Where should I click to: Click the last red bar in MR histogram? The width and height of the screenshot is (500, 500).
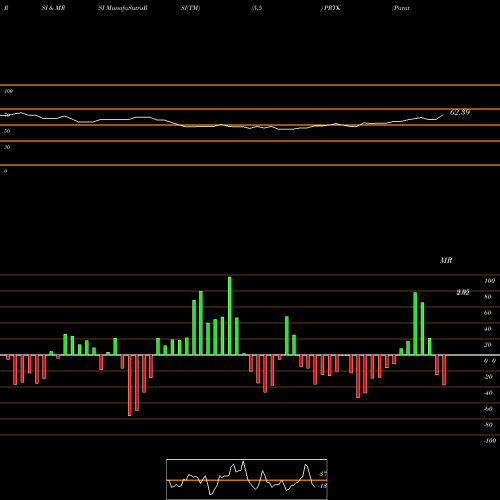(444, 370)
